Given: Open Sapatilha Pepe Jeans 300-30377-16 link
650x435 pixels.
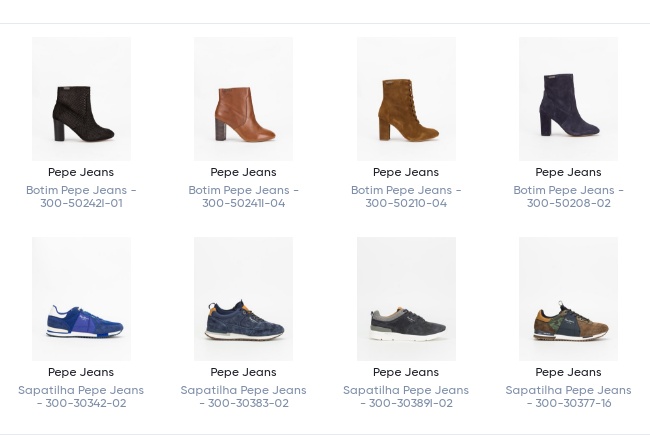Looking at the screenshot, I should click(568, 396).
